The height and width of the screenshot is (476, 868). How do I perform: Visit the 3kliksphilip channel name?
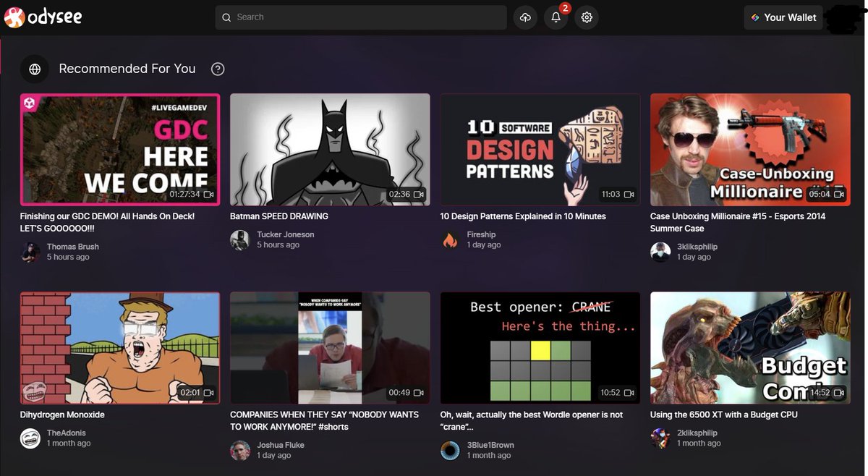click(697, 247)
